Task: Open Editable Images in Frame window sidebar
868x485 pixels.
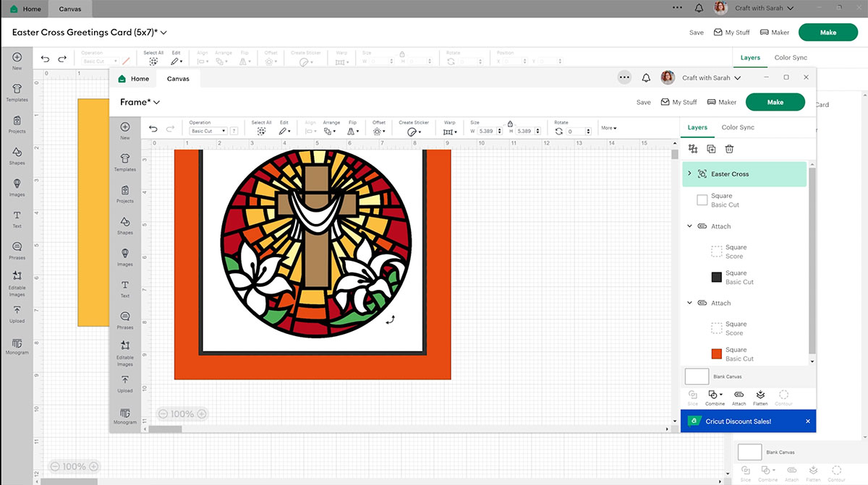Action: pos(125,353)
